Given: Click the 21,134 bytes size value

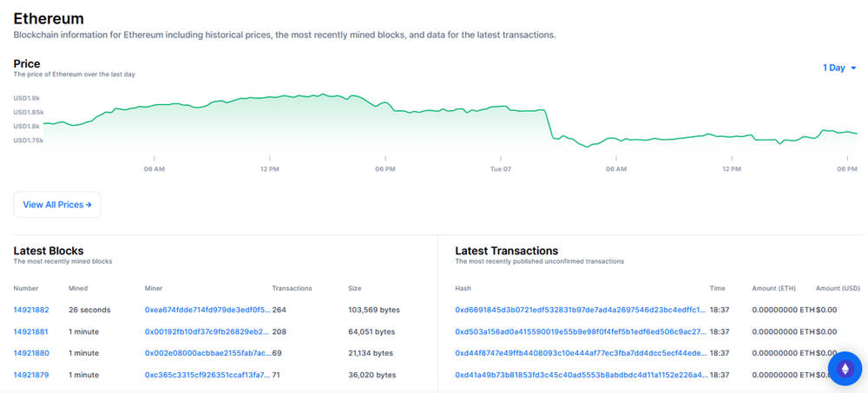Looking at the screenshot, I should [x=371, y=353].
